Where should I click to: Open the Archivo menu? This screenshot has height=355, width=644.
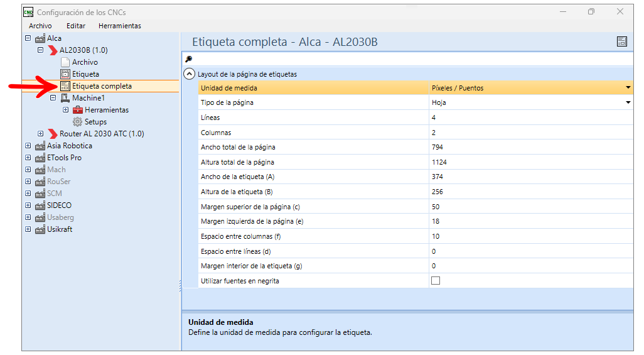click(40, 26)
